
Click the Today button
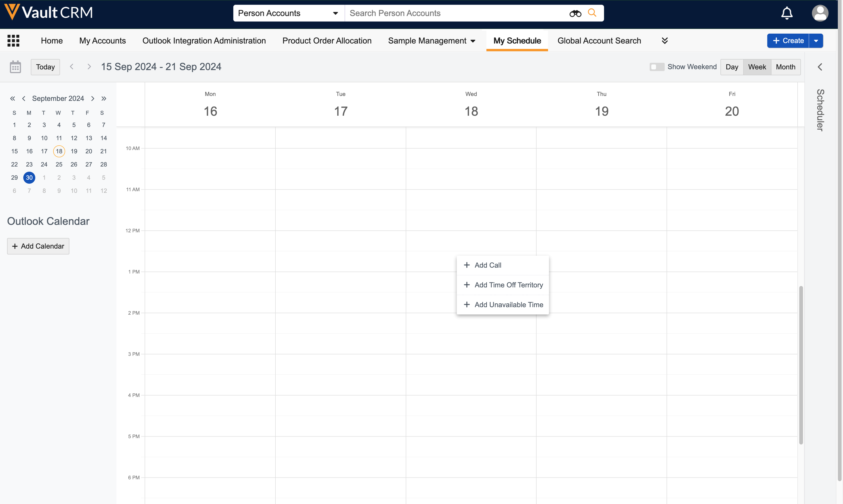pos(45,67)
